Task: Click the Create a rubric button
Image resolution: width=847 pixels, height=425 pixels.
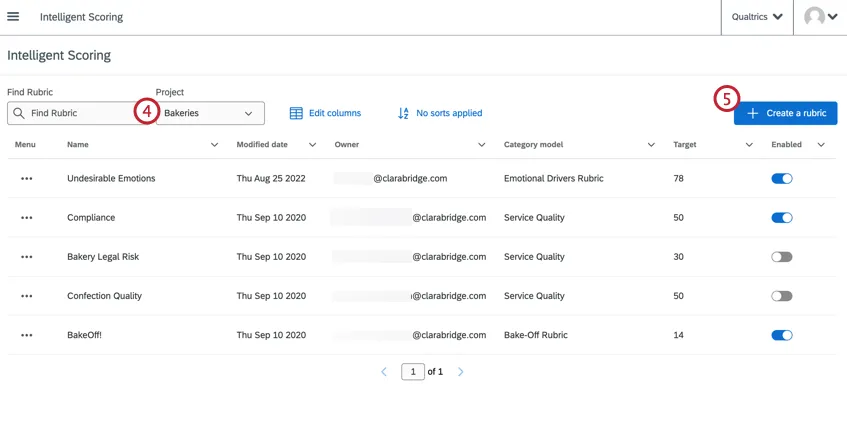Action: (x=785, y=113)
